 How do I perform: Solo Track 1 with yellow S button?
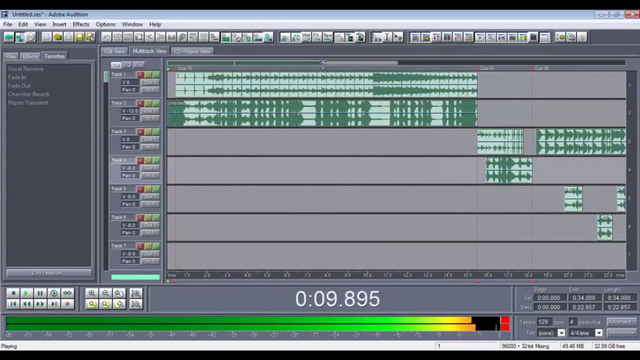point(148,75)
